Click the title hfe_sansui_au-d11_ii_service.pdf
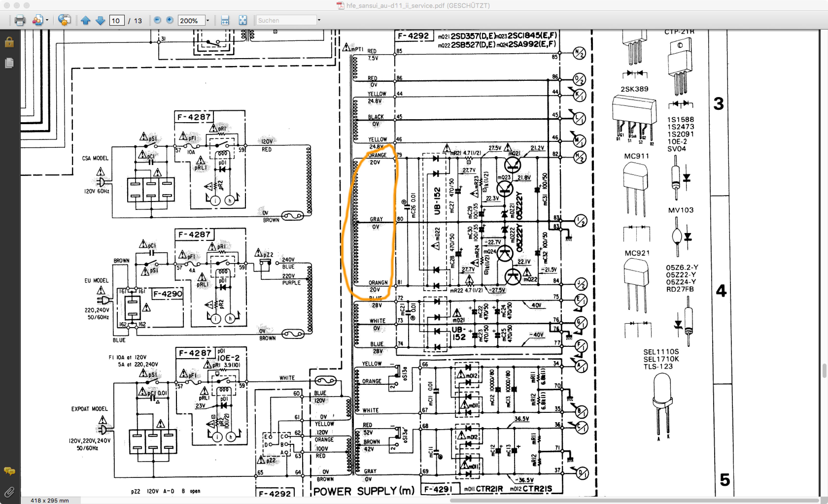 coord(395,5)
